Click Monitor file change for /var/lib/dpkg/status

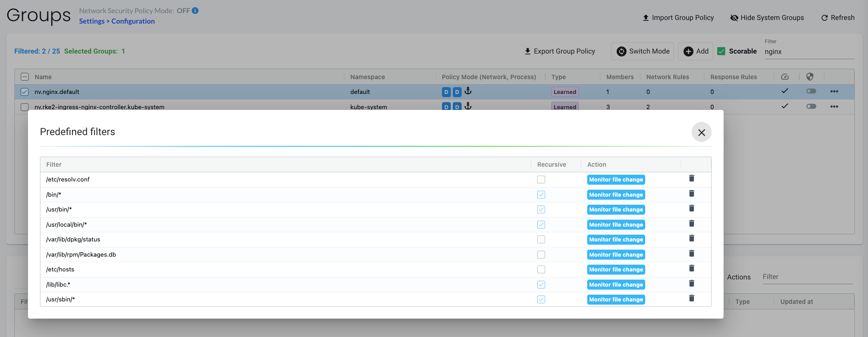(x=616, y=239)
